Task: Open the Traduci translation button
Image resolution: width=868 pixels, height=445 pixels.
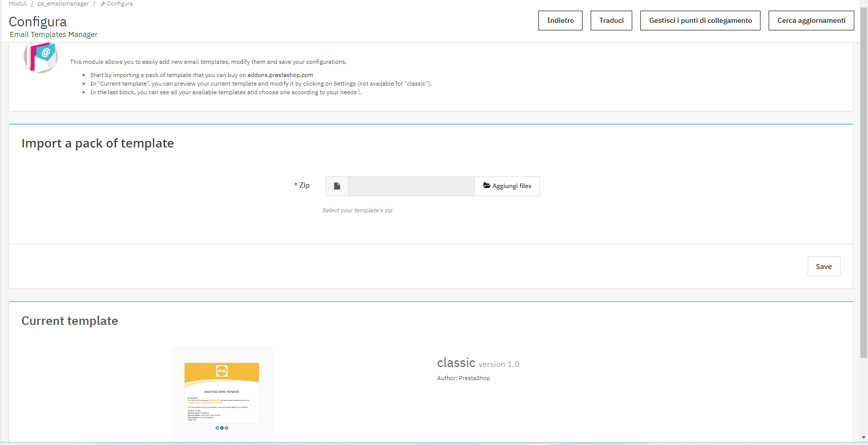Action: [x=611, y=20]
